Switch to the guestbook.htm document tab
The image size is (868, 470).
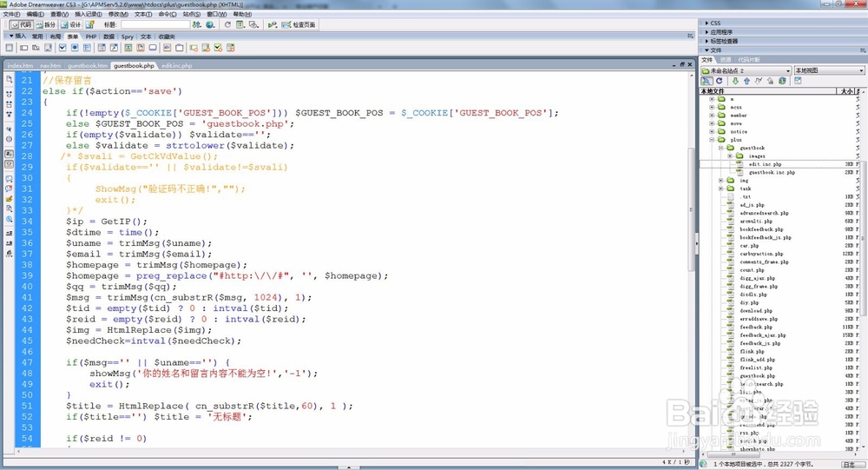pyautogui.click(x=88, y=65)
